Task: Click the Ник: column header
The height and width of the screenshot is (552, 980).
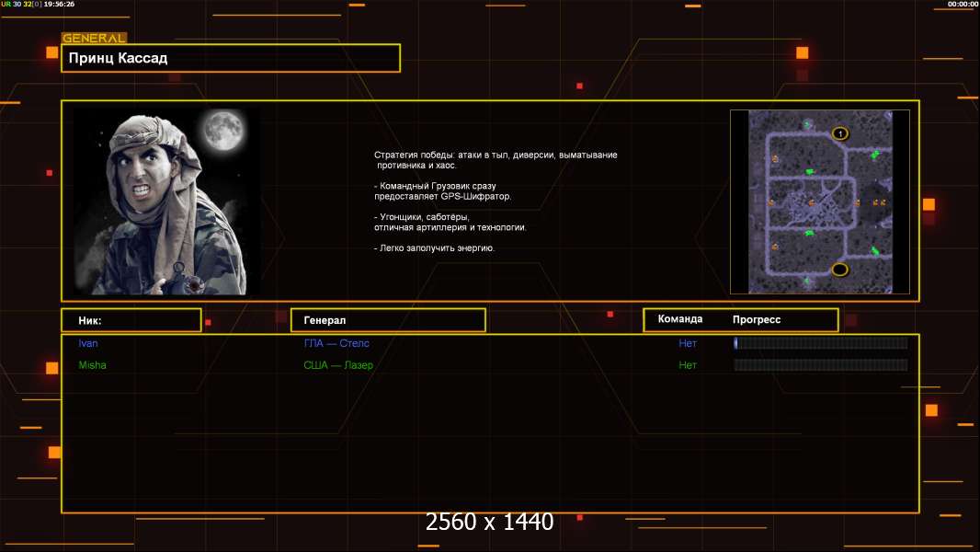Action: point(131,320)
